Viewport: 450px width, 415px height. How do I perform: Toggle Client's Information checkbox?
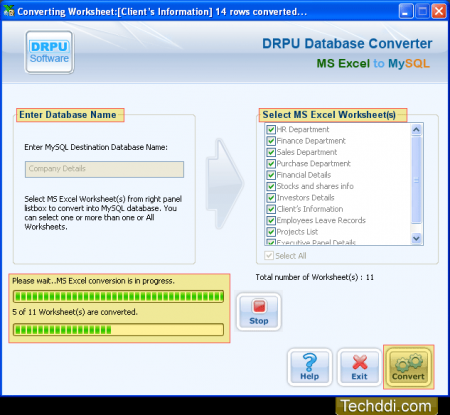(x=271, y=209)
